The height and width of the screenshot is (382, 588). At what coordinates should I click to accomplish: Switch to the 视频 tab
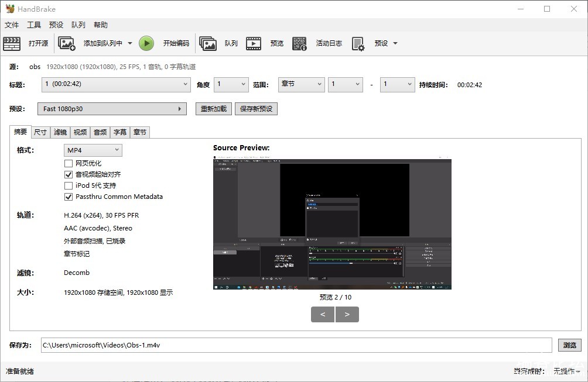(x=80, y=132)
